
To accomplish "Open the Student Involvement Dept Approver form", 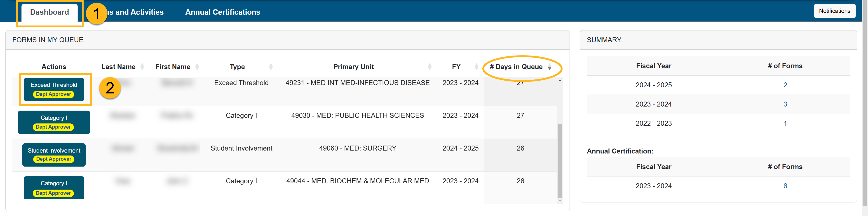I will point(54,155).
